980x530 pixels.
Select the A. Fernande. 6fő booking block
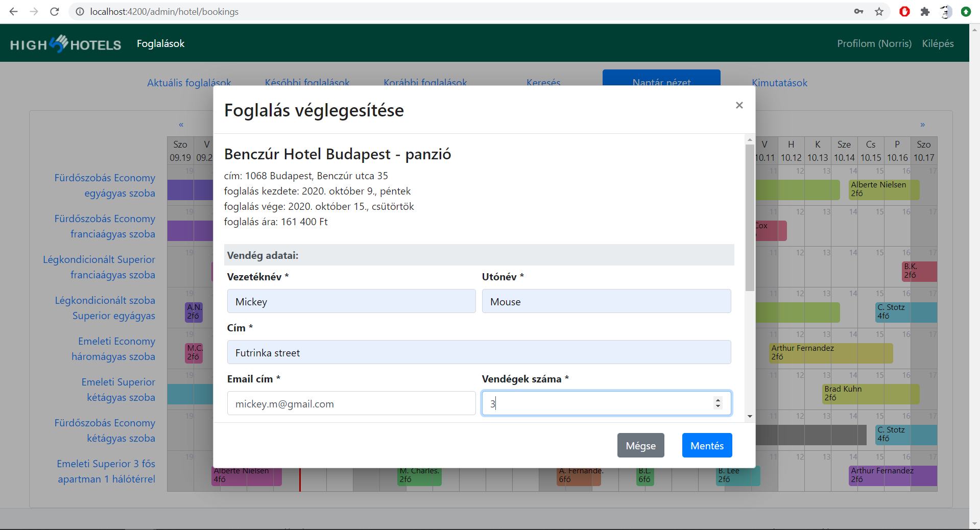click(x=579, y=476)
